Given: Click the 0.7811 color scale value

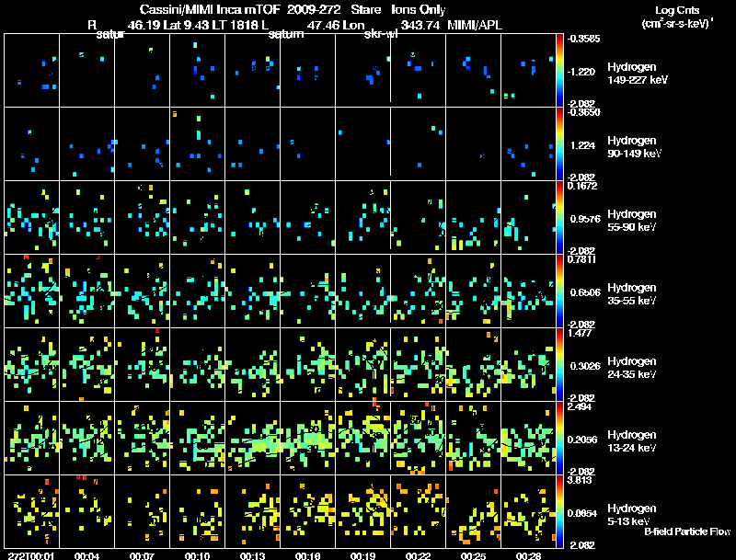Looking at the screenshot, I should pos(582,259).
